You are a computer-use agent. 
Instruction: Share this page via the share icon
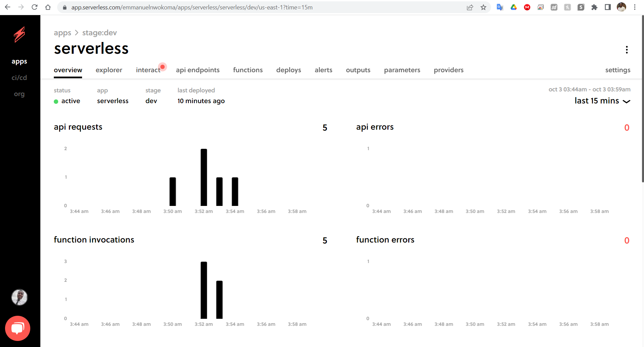click(470, 7)
